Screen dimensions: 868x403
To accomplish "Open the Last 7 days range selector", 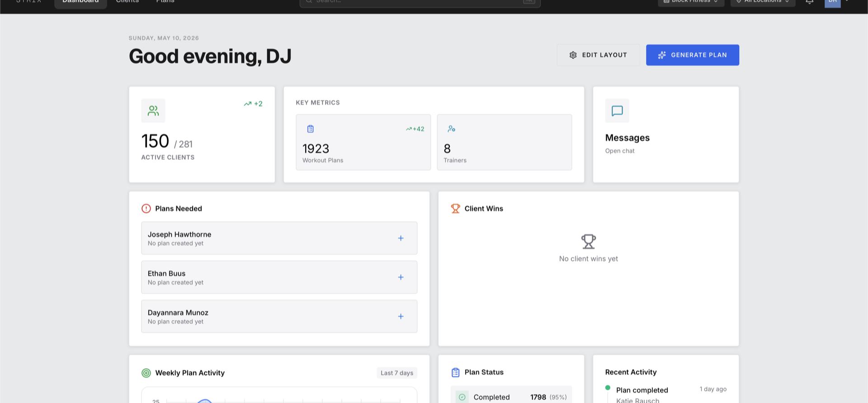I will pos(397,373).
